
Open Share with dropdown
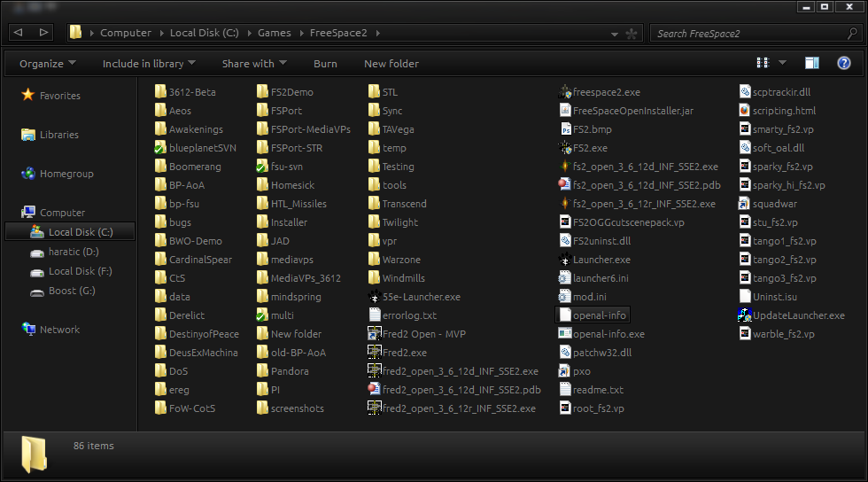point(254,64)
